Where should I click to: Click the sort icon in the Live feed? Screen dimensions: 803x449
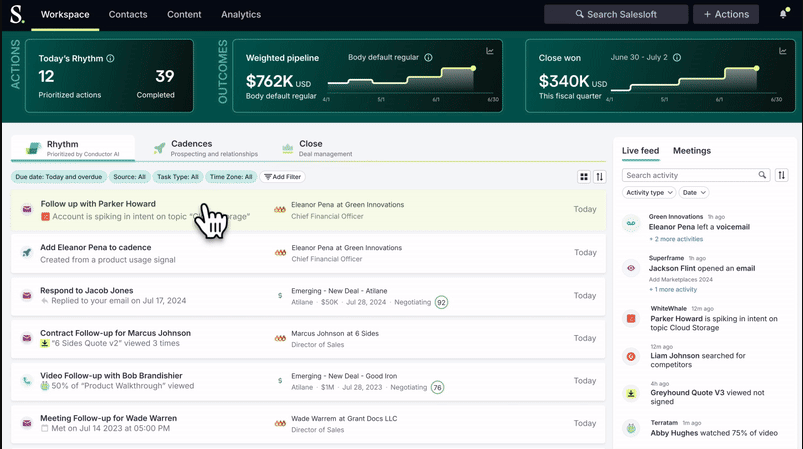click(780, 175)
